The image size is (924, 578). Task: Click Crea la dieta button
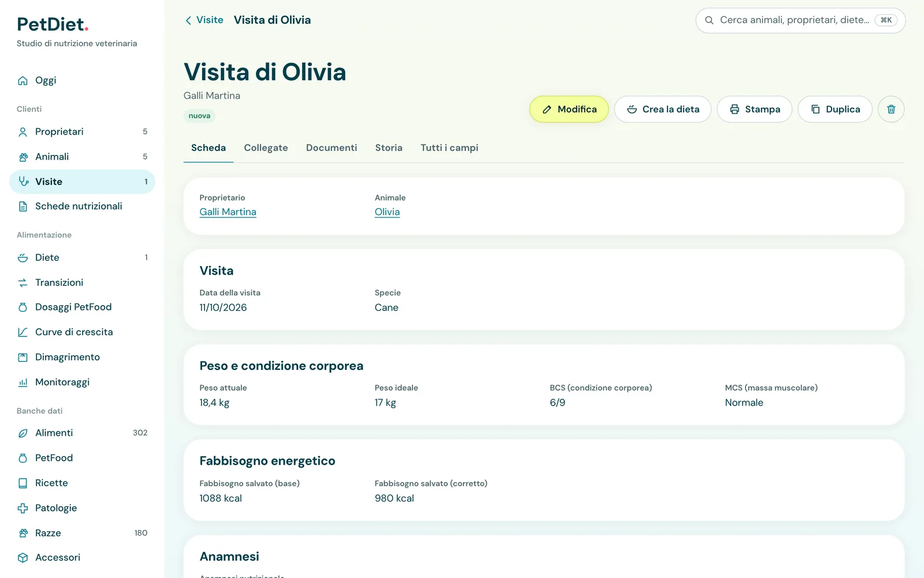tap(662, 109)
